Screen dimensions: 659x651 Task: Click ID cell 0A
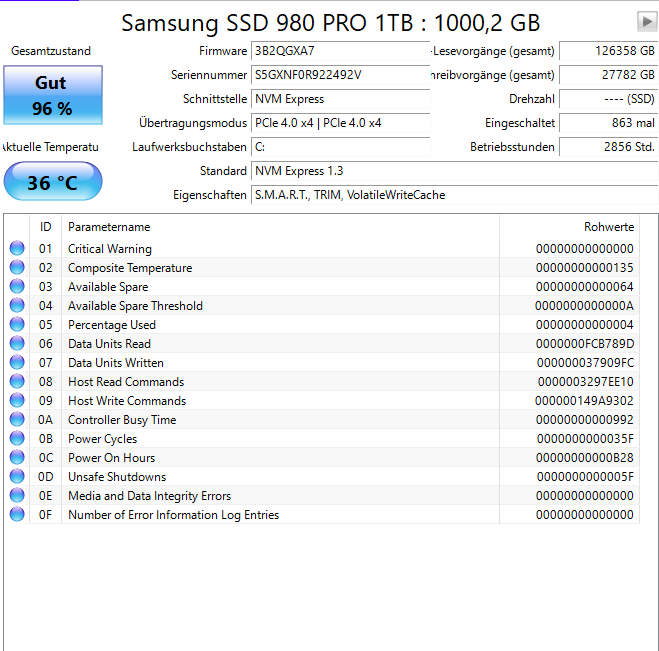[x=45, y=420]
